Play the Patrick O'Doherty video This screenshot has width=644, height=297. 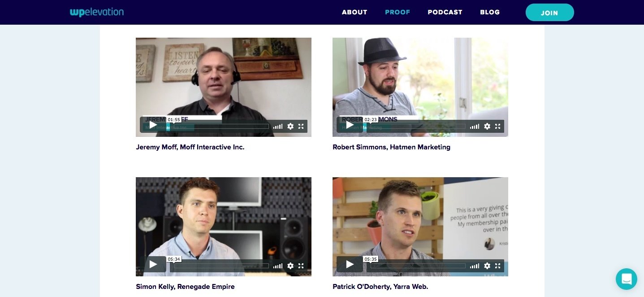(x=350, y=264)
